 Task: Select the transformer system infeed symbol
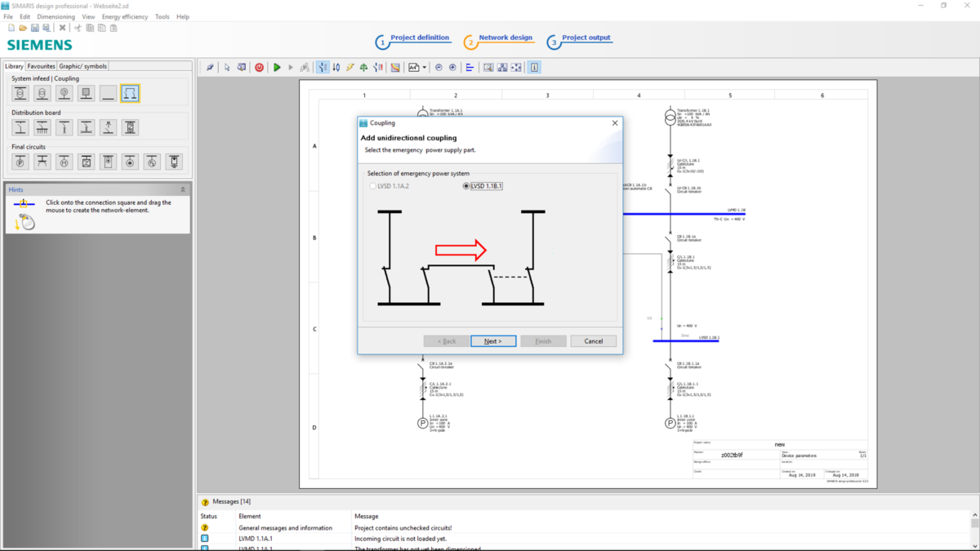pos(20,93)
